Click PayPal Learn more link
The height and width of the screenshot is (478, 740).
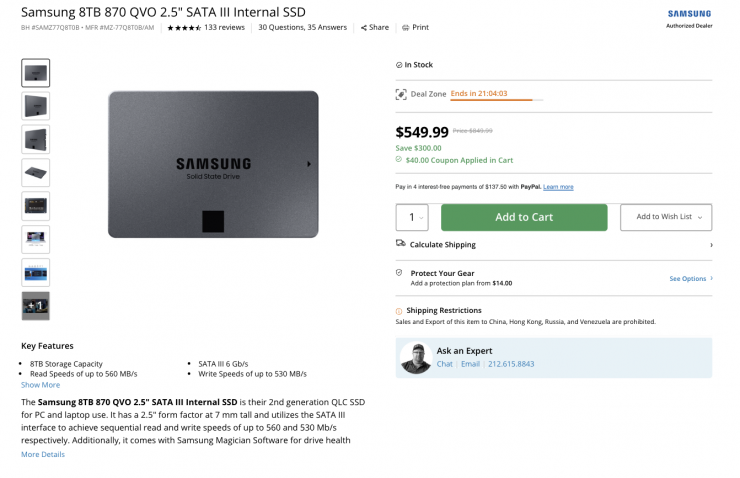tap(558, 187)
